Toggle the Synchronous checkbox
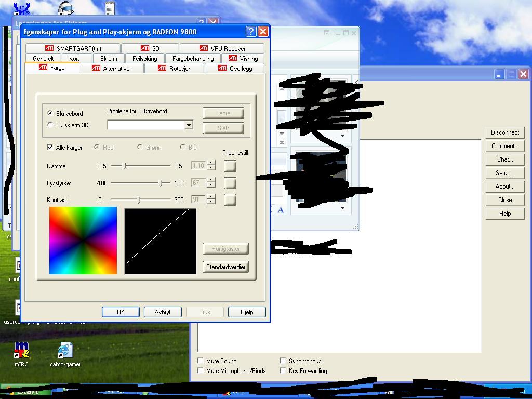Image resolution: width=532 pixels, height=399 pixels. point(283,361)
